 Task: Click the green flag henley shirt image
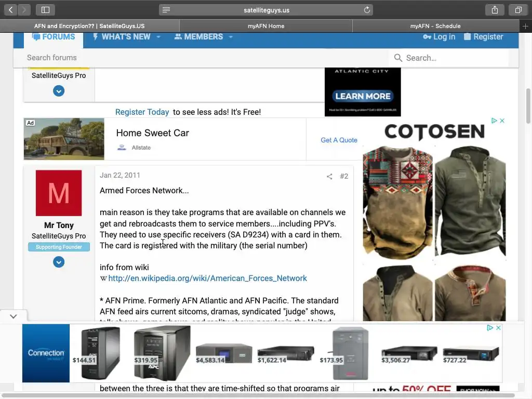pos(470,201)
